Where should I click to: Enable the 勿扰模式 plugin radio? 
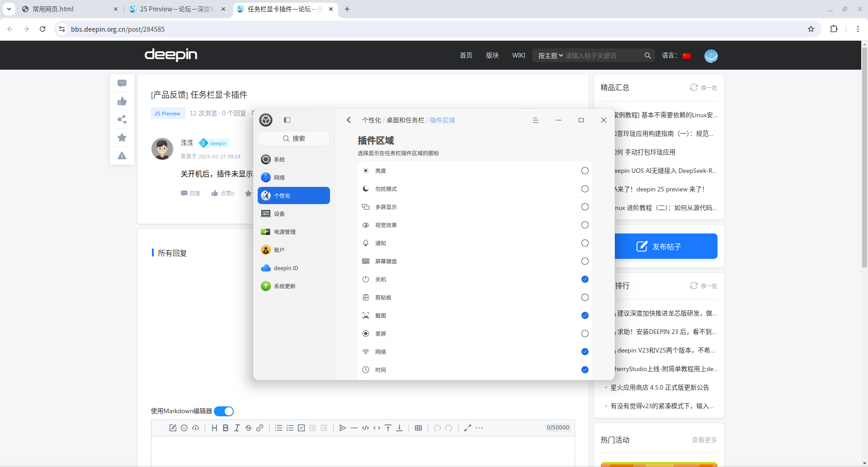[585, 189]
